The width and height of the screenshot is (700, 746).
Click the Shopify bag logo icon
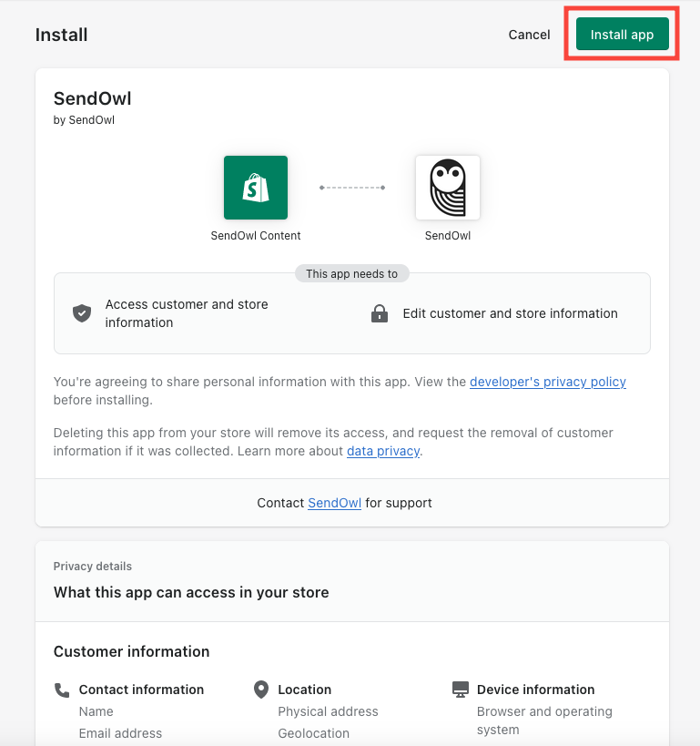click(x=256, y=188)
